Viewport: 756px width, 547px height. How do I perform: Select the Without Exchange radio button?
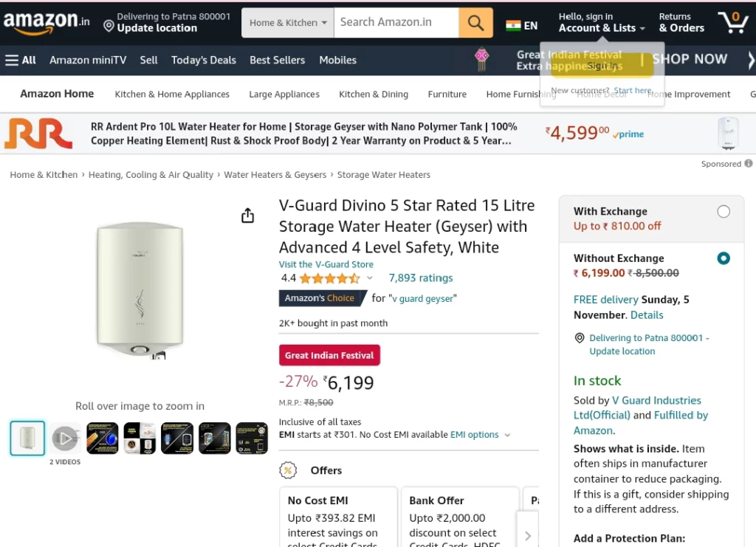(x=724, y=258)
